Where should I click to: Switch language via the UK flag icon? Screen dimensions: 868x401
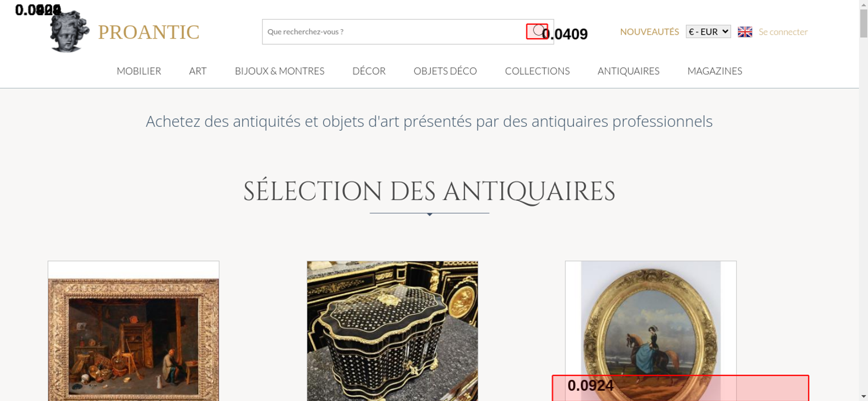745,32
